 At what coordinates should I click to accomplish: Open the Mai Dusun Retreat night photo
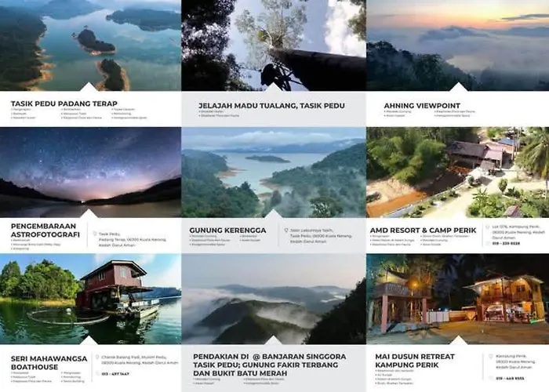[x=457, y=299]
